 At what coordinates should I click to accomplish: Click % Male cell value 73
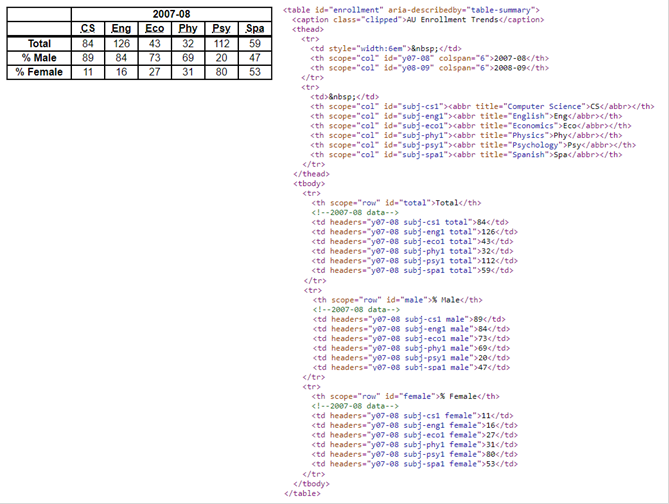pyautogui.click(x=154, y=58)
